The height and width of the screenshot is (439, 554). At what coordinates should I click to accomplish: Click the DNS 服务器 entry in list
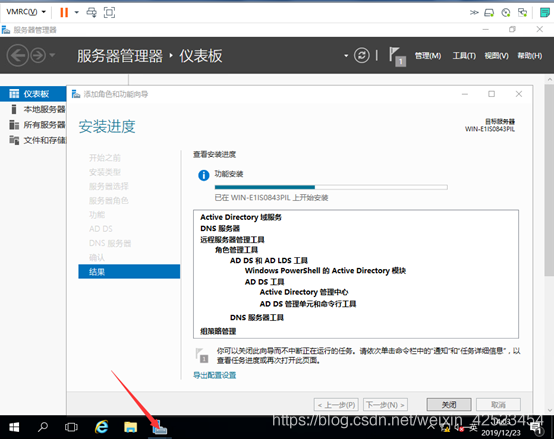(x=220, y=229)
